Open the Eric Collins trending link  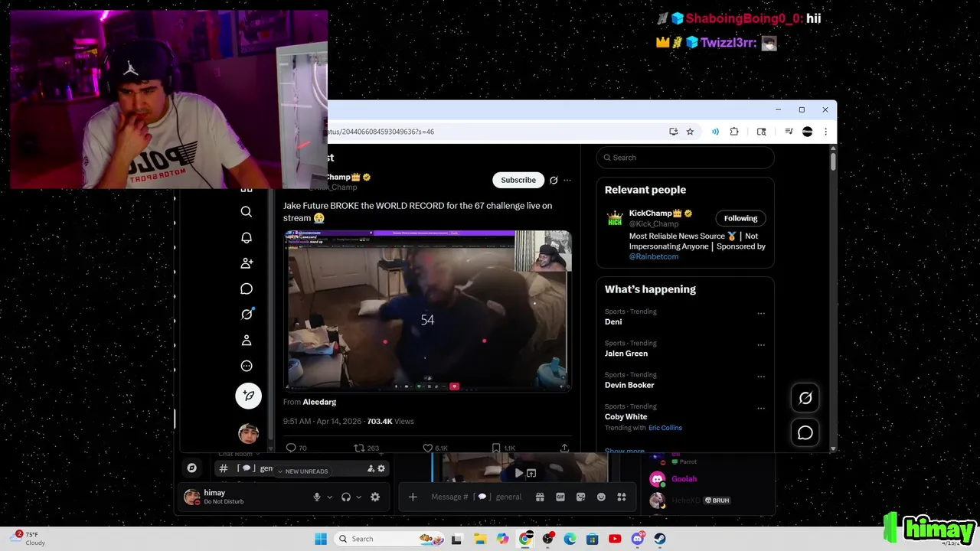665,428
